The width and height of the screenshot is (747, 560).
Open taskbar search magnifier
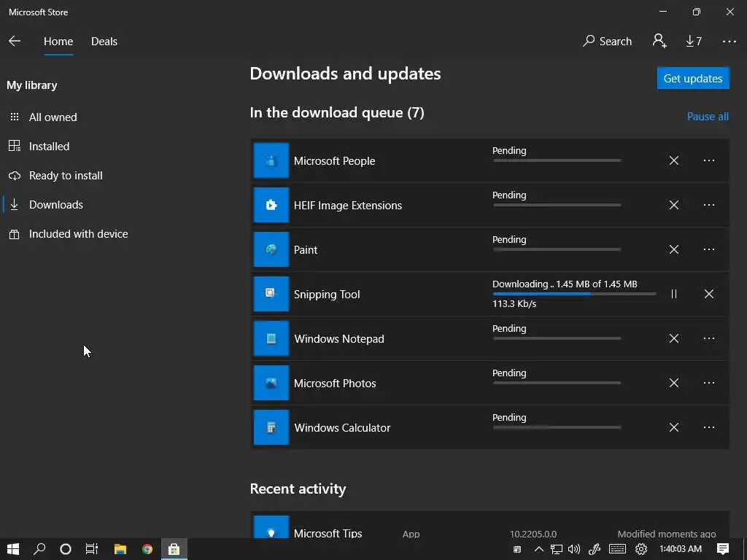[39, 549]
